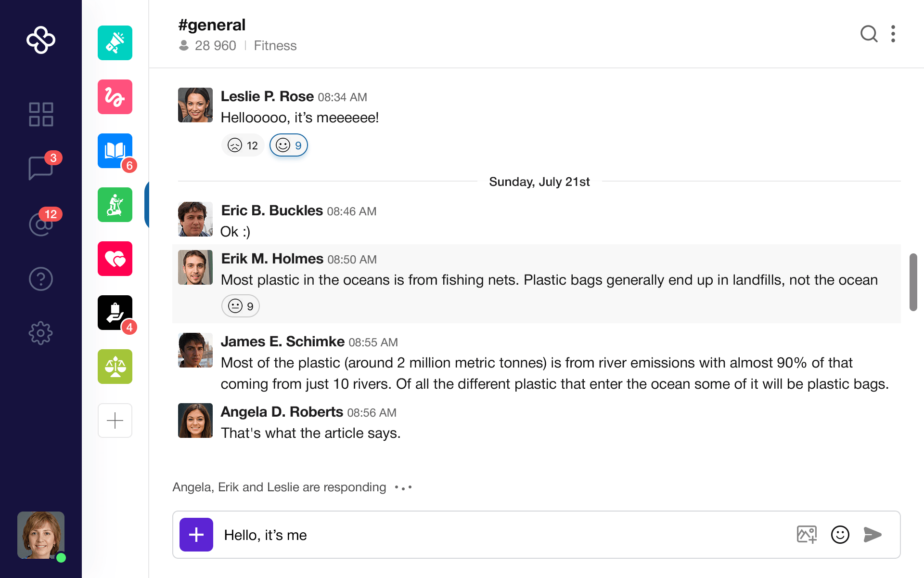
Task: Select the blue book workspace with 6 badge
Action: [115, 151]
